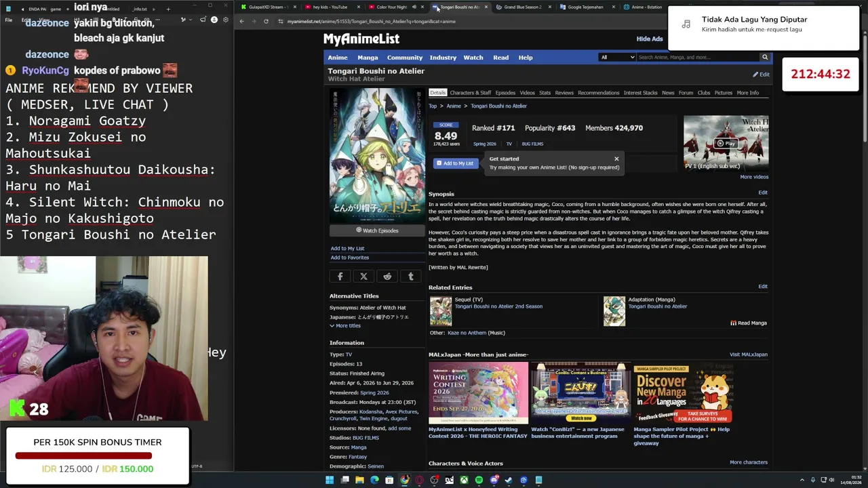Open the search category 'All' dropdown
The width and height of the screenshot is (868, 488).
point(617,58)
